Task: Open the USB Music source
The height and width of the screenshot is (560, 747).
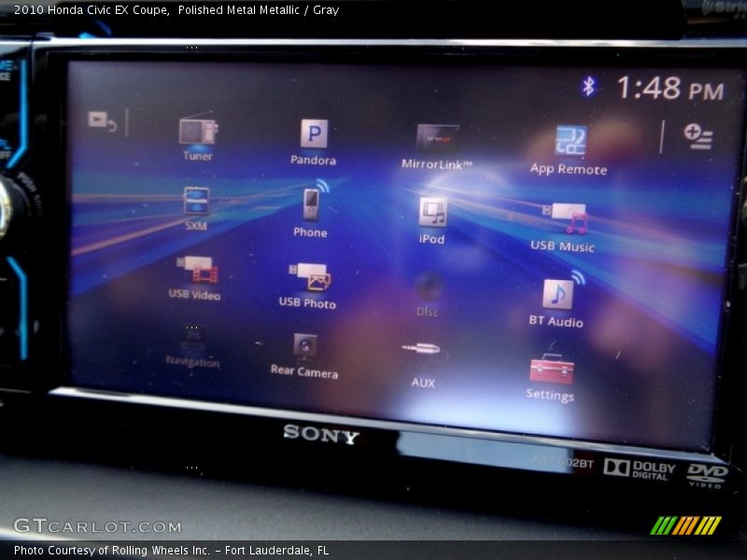Action: (x=563, y=228)
